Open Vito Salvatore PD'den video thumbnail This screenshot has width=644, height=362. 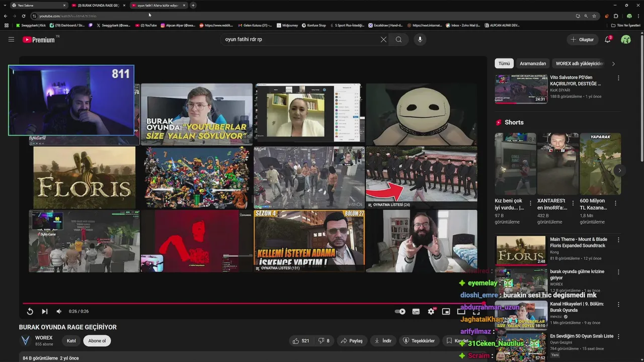[521, 89]
